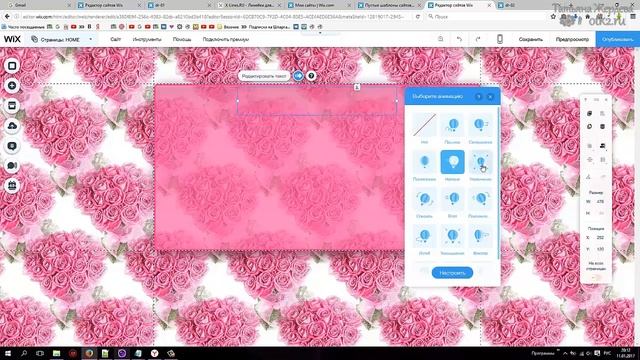Select the fly-in animation in third row middle
The width and height of the screenshot is (640, 360).
tap(452, 199)
